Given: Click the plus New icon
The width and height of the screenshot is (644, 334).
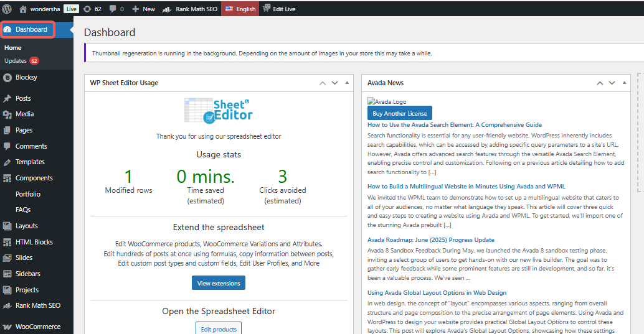Looking at the screenshot, I should 136,9.
